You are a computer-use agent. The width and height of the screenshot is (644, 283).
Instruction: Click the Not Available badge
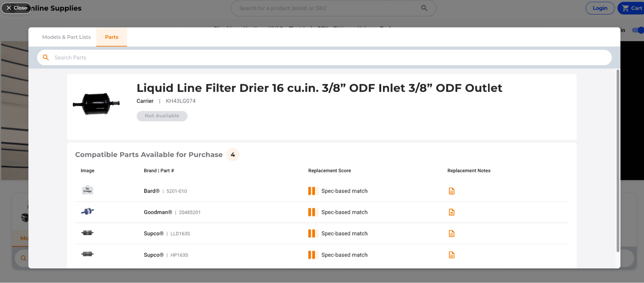coord(162,116)
